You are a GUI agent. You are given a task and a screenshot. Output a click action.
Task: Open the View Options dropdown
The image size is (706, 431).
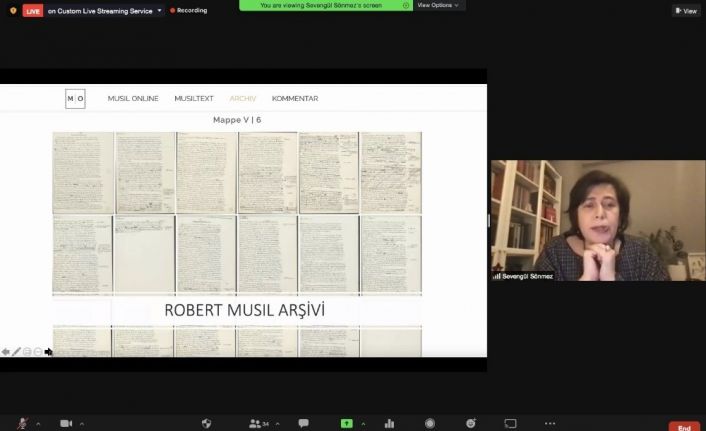[x=438, y=5]
